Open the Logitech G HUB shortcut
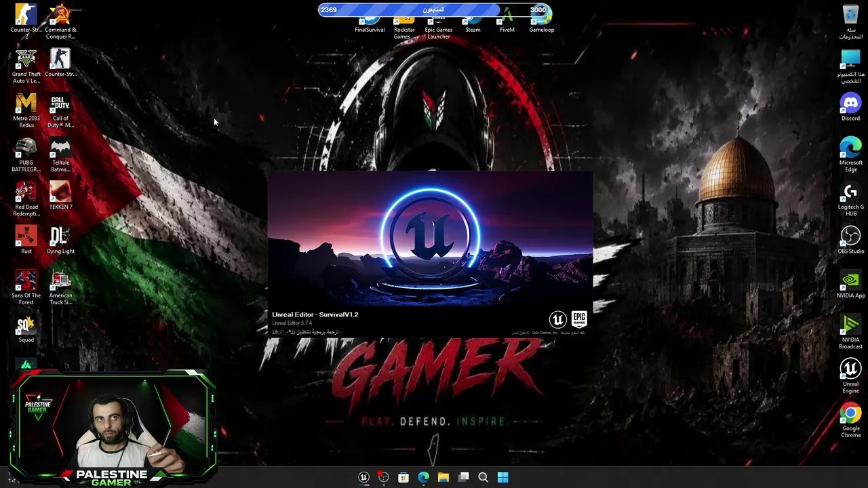The image size is (868, 488). [x=850, y=199]
